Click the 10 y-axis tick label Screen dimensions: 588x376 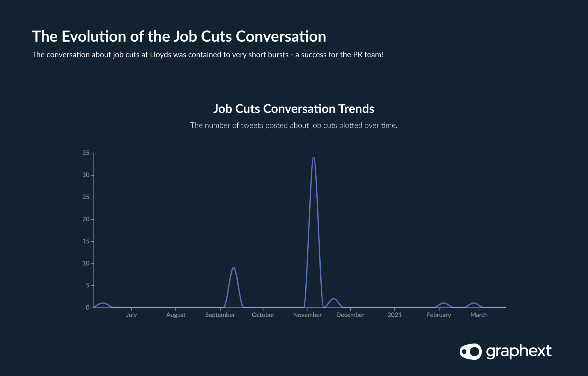pos(86,263)
